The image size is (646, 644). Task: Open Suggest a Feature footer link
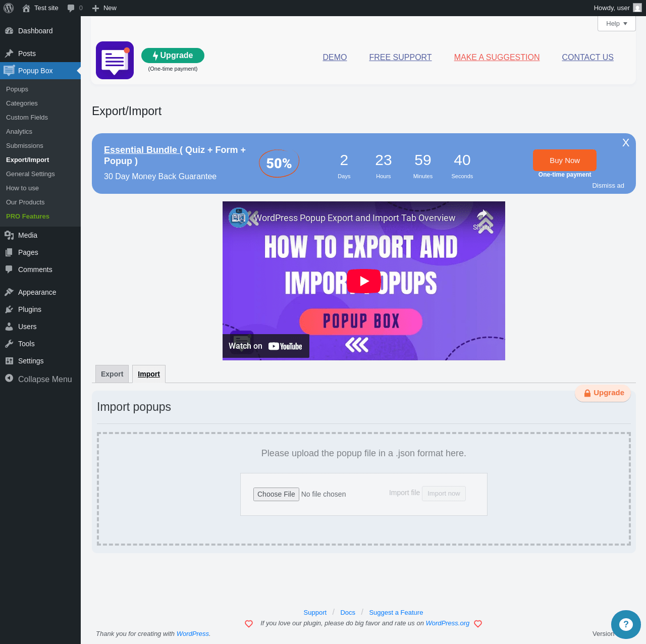(x=396, y=613)
